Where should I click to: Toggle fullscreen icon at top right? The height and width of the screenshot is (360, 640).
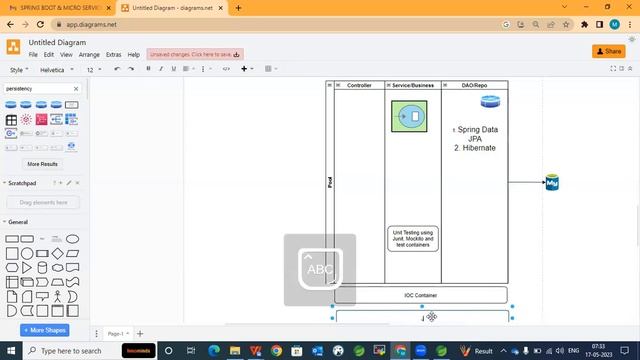(613, 69)
